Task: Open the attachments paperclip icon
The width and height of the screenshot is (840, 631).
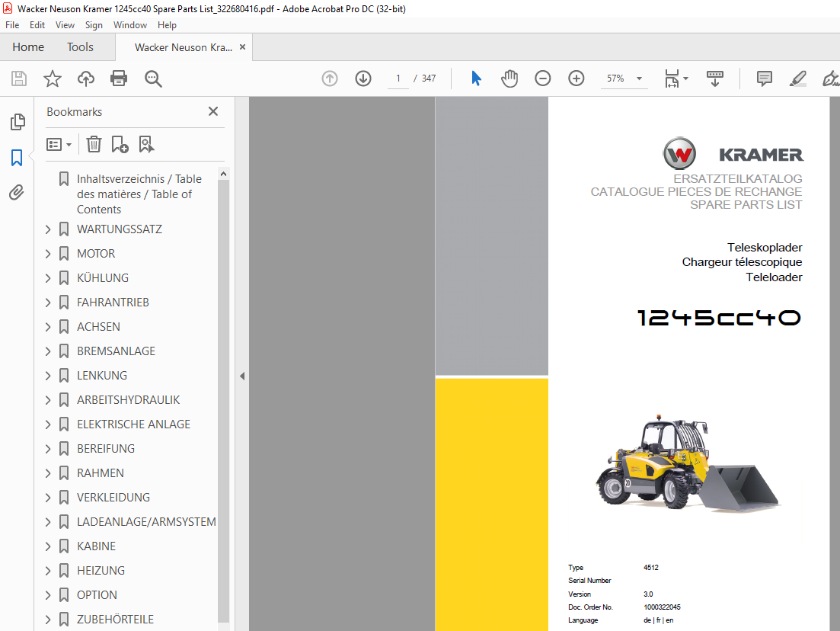Action: 17,193
